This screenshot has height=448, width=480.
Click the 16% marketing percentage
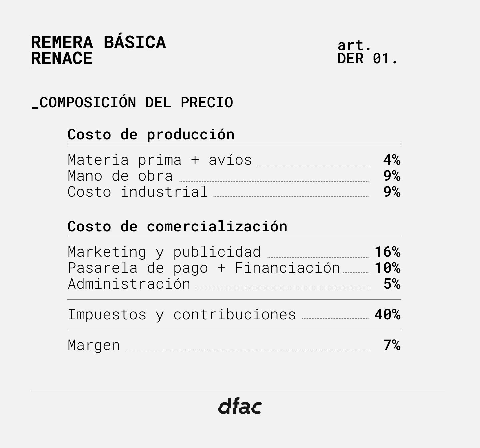click(x=387, y=252)
